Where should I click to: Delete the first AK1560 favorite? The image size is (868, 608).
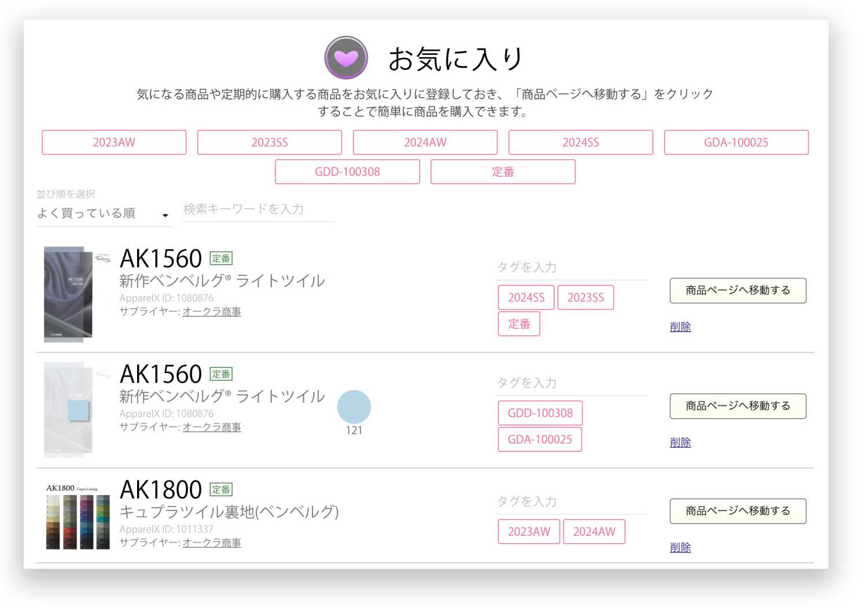[680, 327]
